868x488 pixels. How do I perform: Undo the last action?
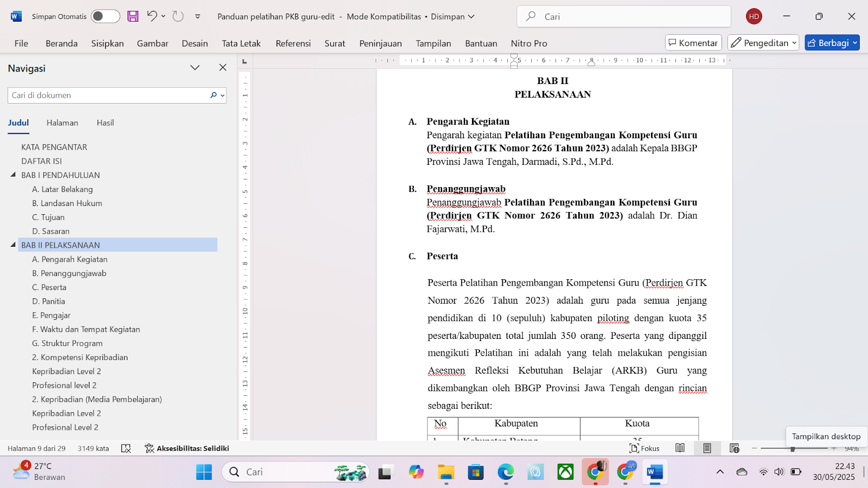coord(152,16)
